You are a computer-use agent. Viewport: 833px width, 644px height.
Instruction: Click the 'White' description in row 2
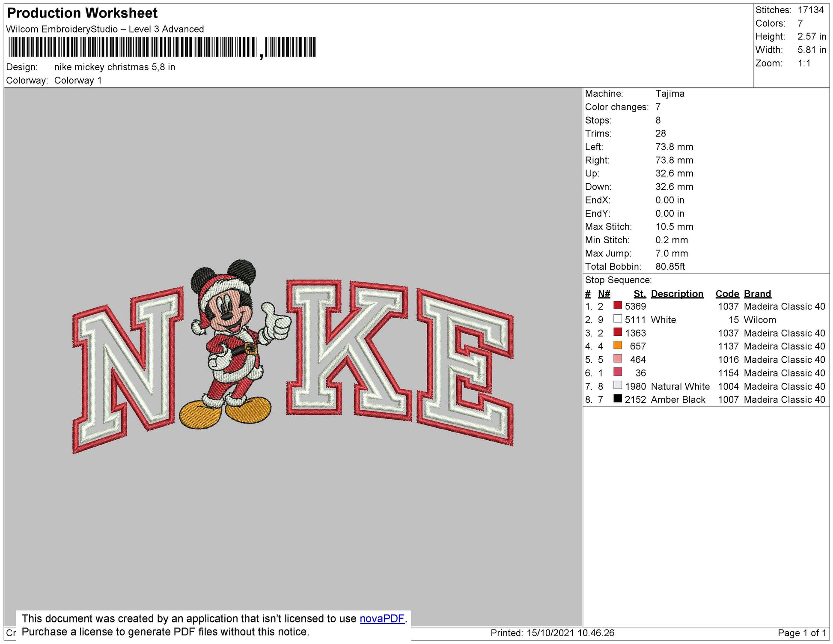pyautogui.click(x=663, y=319)
